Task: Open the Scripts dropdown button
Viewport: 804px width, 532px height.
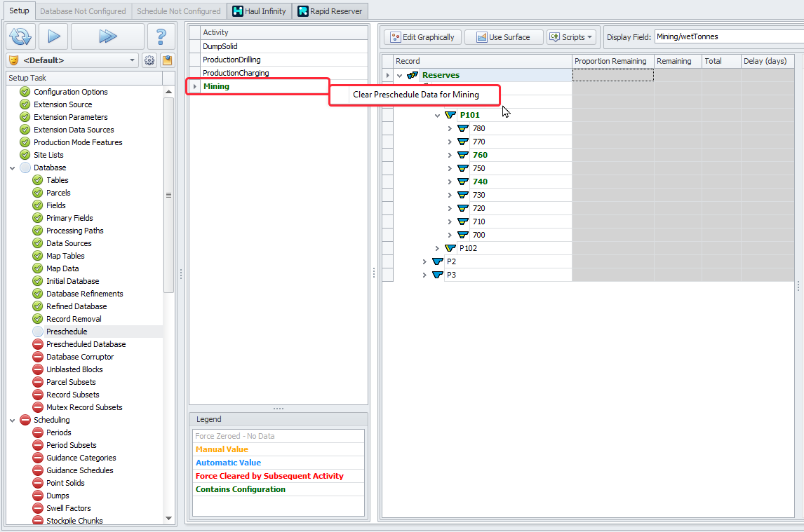Action: click(571, 37)
